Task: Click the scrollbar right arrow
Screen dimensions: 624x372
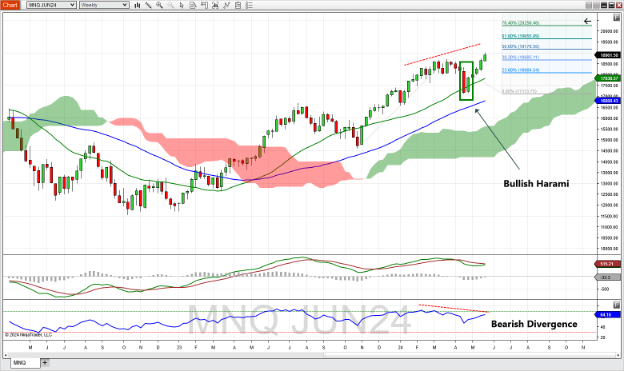Action: point(617,355)
